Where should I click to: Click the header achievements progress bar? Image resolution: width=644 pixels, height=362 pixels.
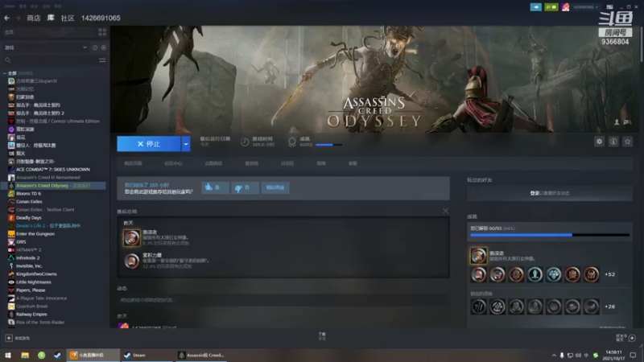point(328,145)
